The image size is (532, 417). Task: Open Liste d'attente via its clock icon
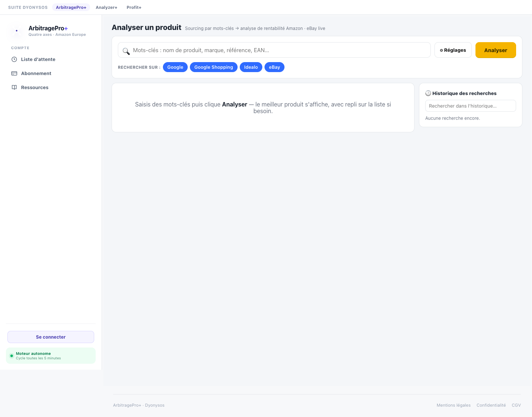pos(14,60)
